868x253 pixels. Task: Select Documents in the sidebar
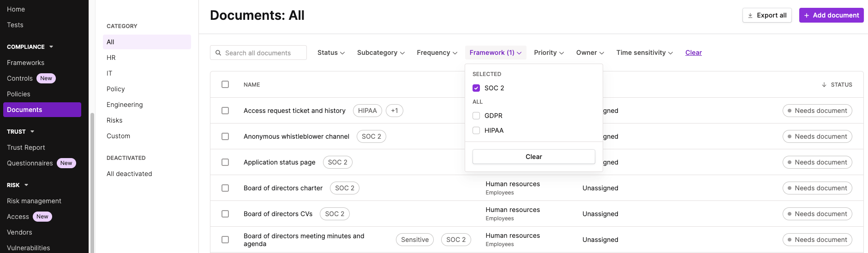(42, 110)
